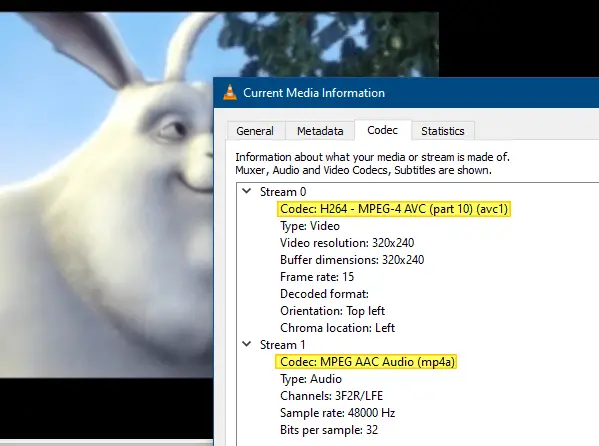Screen dimensions: 599x446
Task: Select the H264 - MPEG-4 AVC codec line
Action: point(394,209)
